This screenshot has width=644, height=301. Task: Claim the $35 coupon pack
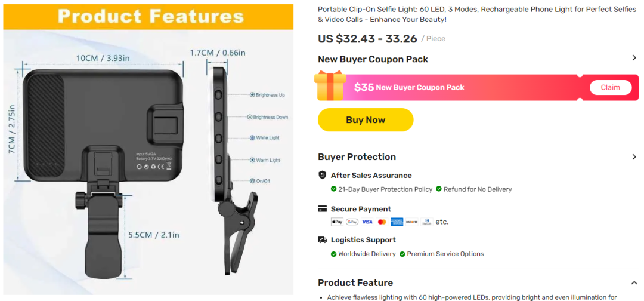tap(610, 87)
